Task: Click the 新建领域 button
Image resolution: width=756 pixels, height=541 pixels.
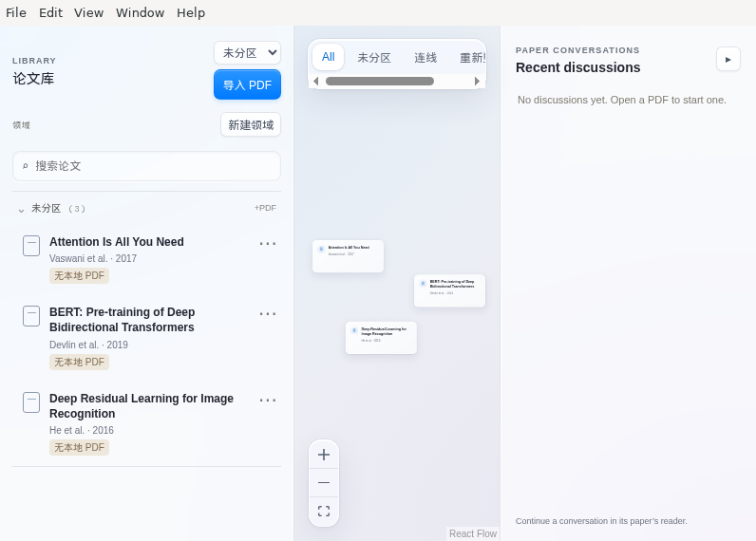Action: (251, 124)
